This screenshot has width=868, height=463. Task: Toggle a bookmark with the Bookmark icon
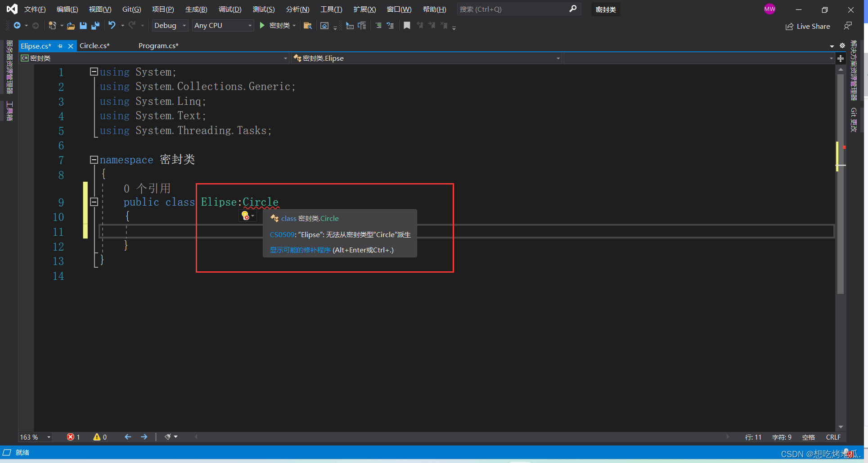coord(407,26)
